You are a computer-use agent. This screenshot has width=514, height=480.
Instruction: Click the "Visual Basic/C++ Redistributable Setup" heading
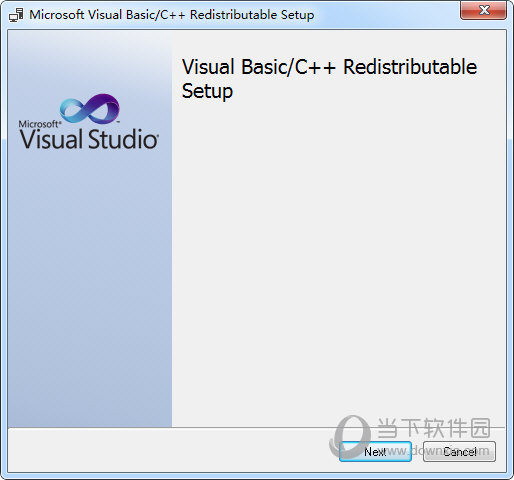pyautogui.click(x=329, y=79)
